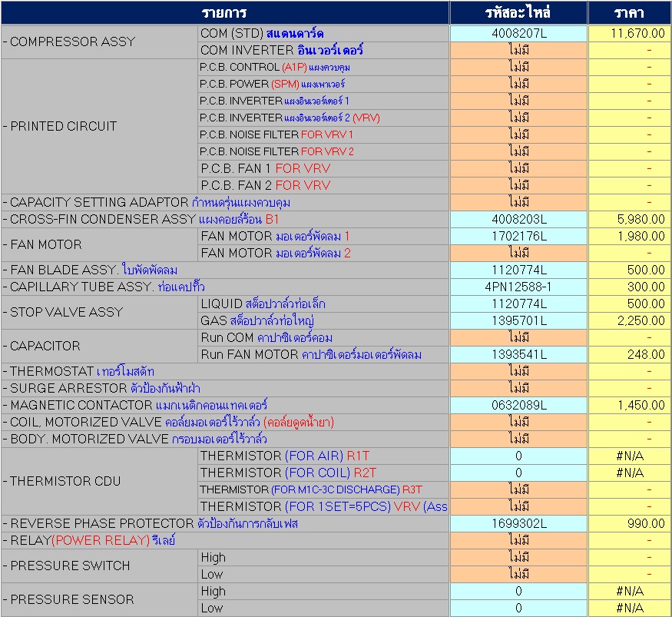Viewport: 672px width, 617px height.
Task: Click price 11,670.00
Action: 629,34
